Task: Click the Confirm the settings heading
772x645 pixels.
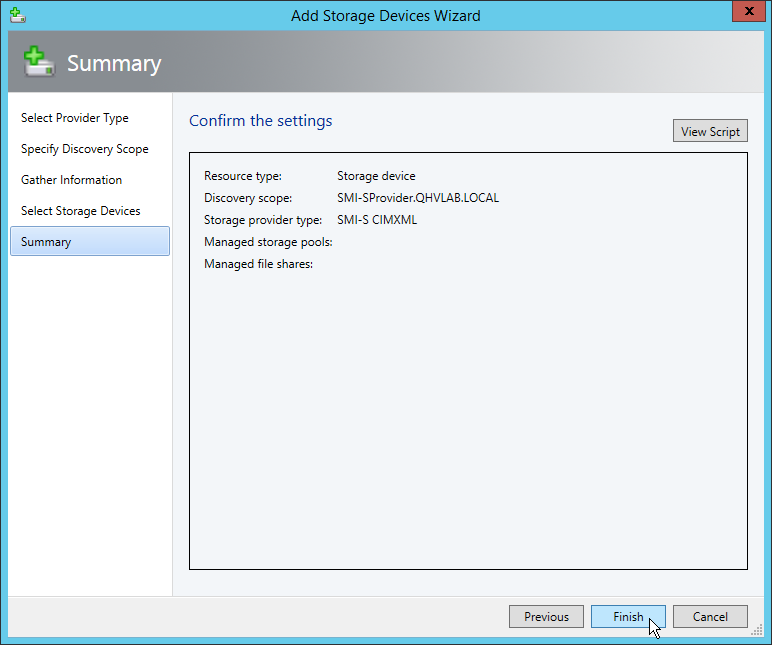Action: pos(260,121)
